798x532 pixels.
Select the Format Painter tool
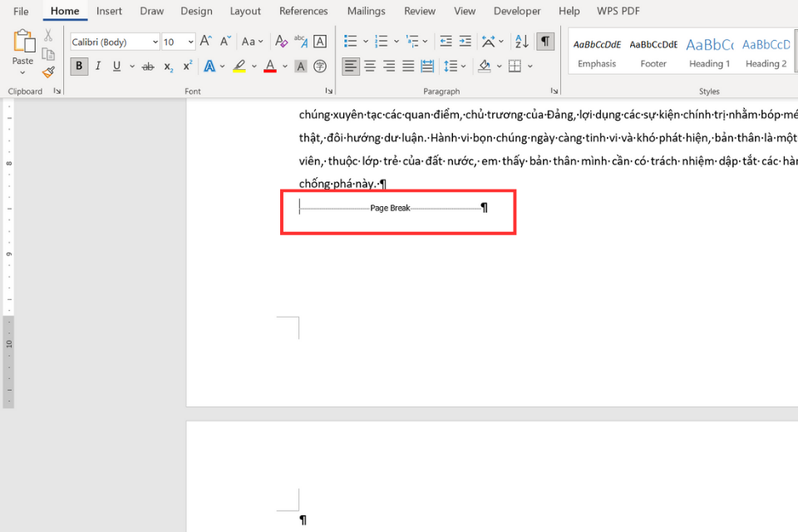tap(48, 71)
